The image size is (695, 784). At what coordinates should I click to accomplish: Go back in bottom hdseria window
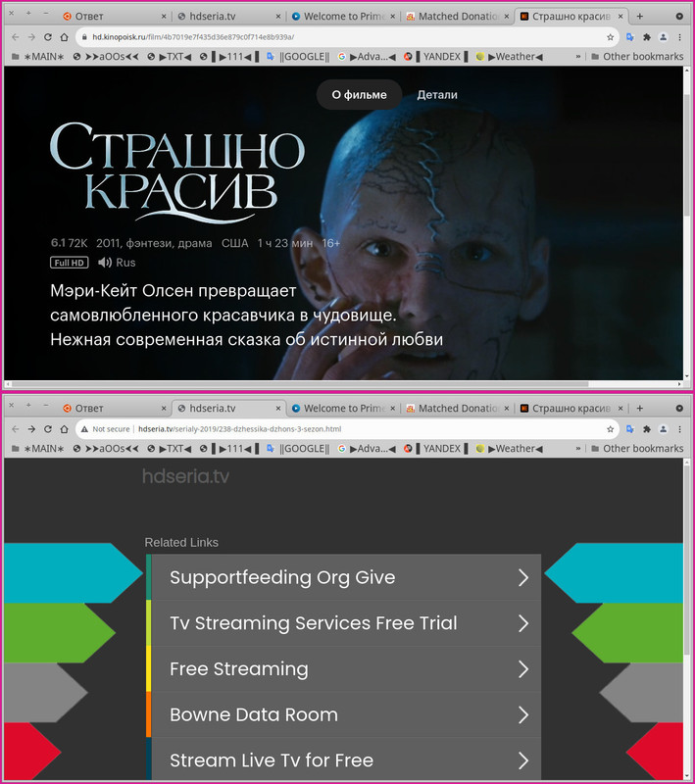16,429
